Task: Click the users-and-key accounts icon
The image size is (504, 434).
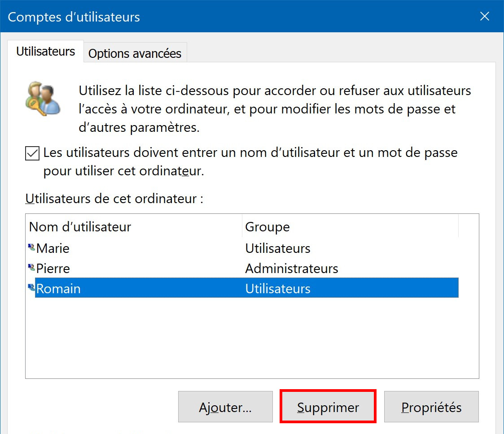Action: tap(43, 99)
